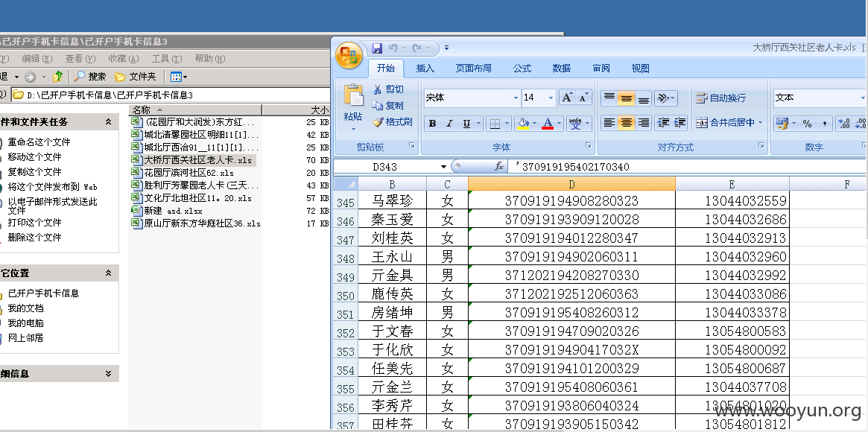The image size is (868, 432).
Task: Click the Paste (粘贴) clipboard icon
Action: point(353,96)
